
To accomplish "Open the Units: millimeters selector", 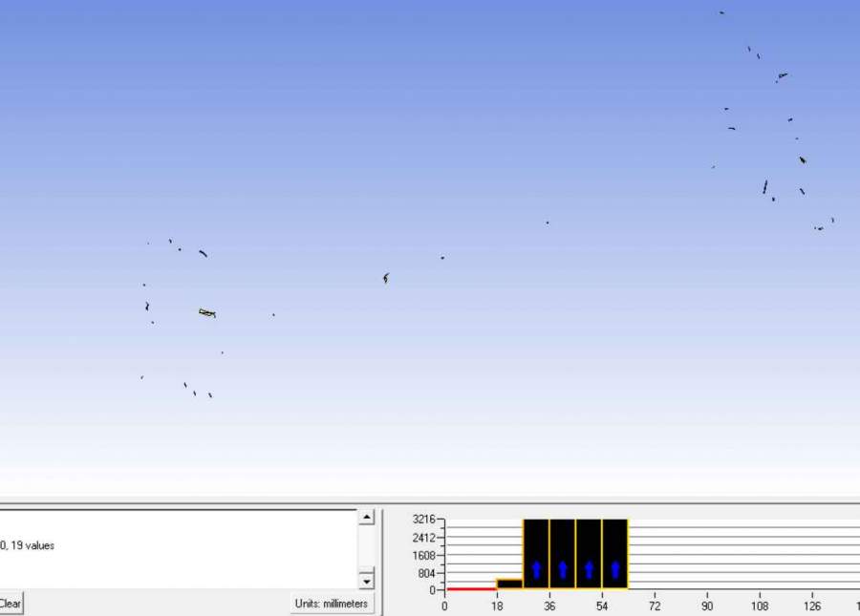I will 332,604.
